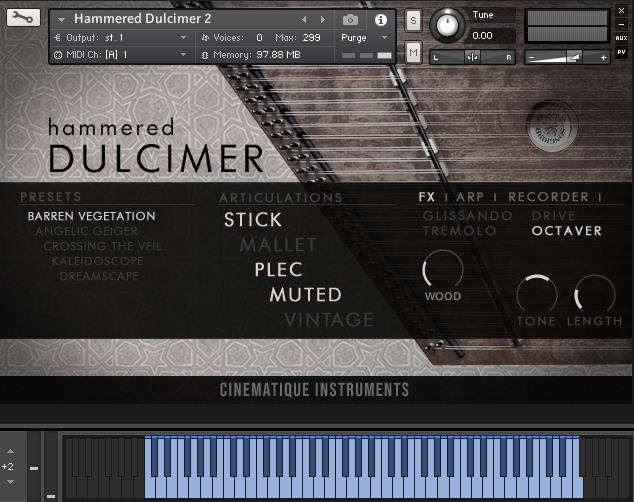Click the wrench edit-instrument icon

(x=23, y=17)
